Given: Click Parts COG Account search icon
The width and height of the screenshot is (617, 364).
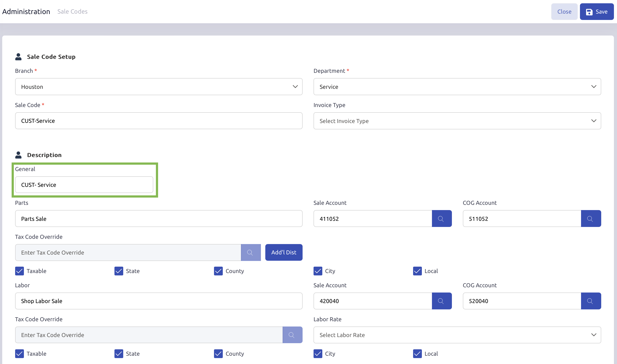Looking at the screenshot, I should coord(590,219).
